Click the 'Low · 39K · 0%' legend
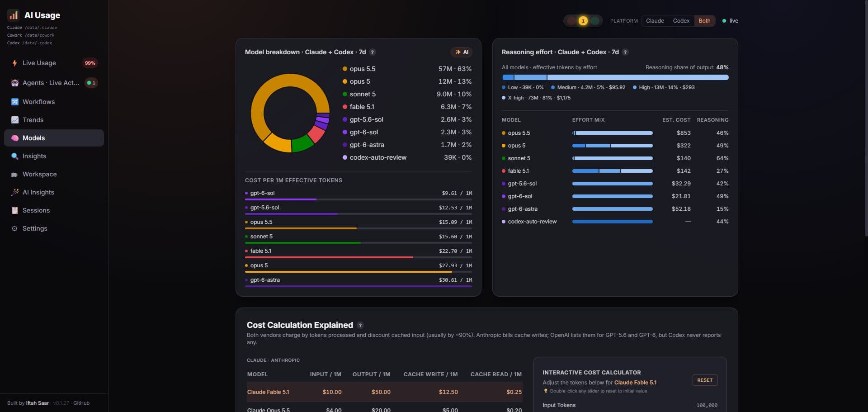 [523, 87]
